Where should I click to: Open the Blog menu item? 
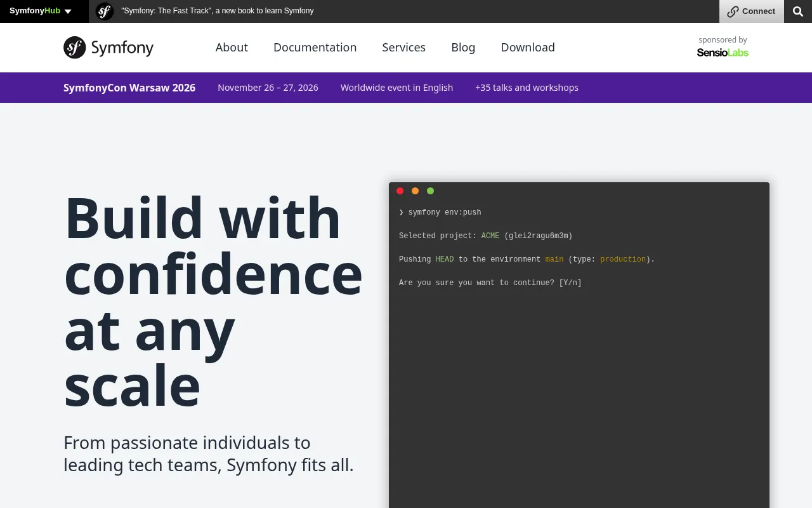(x=463, y=48)
